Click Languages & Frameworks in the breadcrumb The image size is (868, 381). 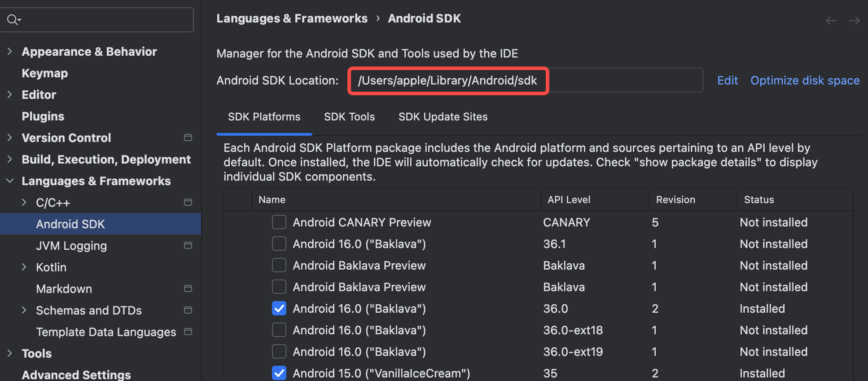292,18
